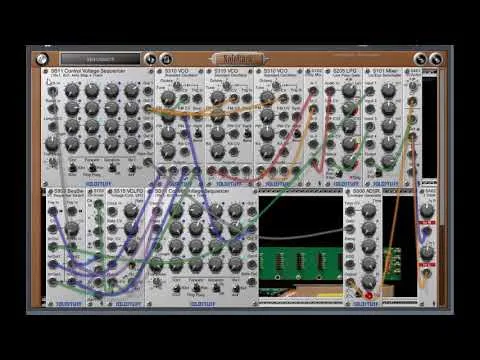
Task: Click top jack of narrow S100 module
Action: [98, 204]
